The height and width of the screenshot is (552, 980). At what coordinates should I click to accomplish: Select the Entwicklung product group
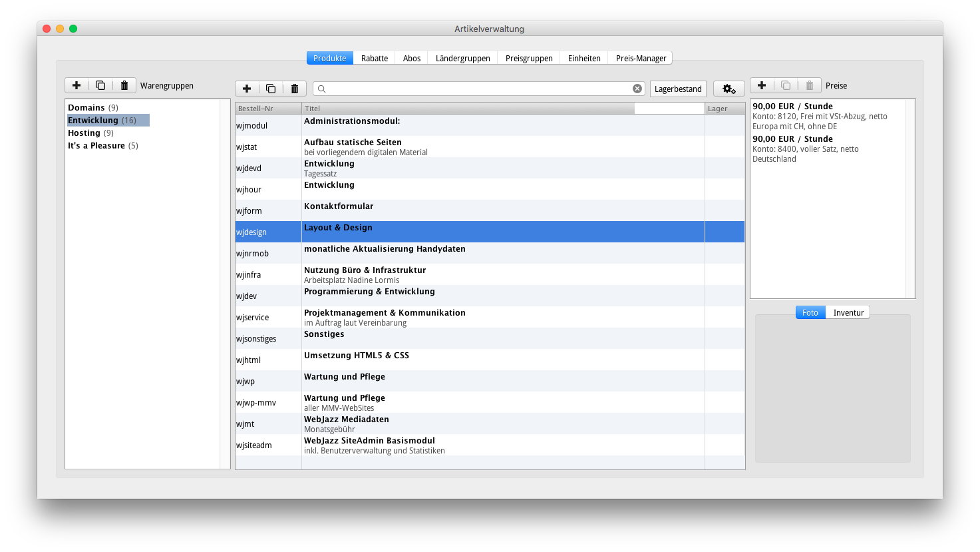click(108, 120)
